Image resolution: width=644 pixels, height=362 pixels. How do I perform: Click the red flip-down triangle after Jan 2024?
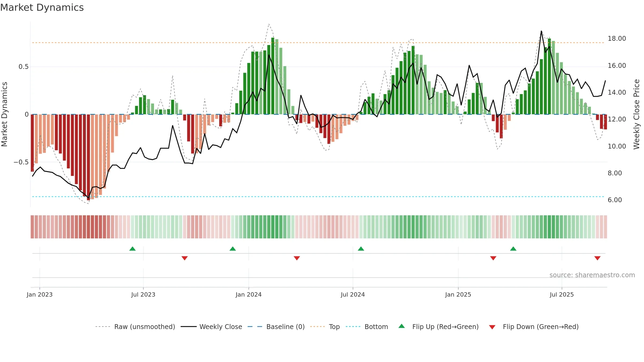coord(297,258)
